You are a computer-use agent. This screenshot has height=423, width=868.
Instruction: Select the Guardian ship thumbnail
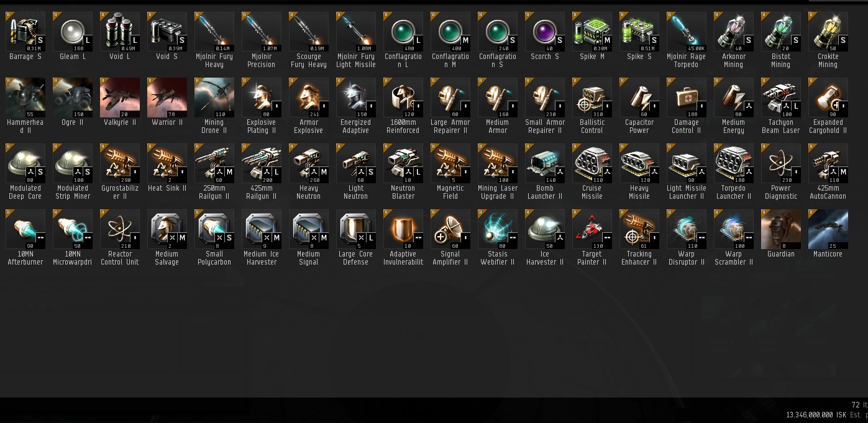coord(781,229)
